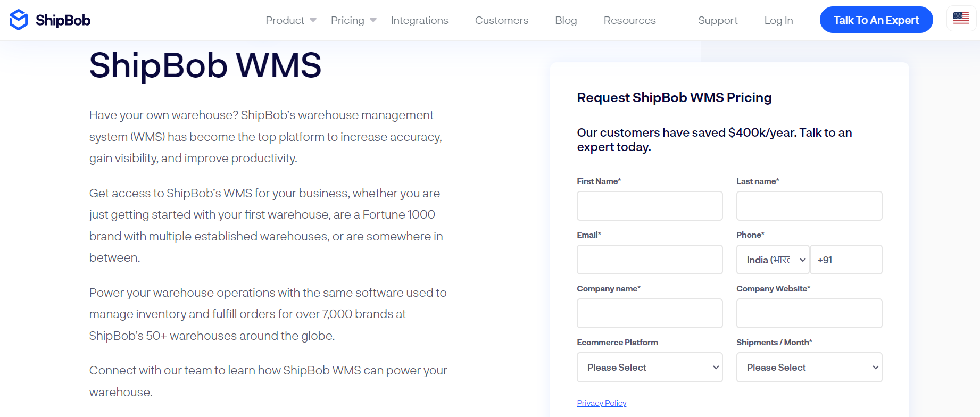Go to the Support page
Screen dimensions: 980x417
[x=718, y=20]
